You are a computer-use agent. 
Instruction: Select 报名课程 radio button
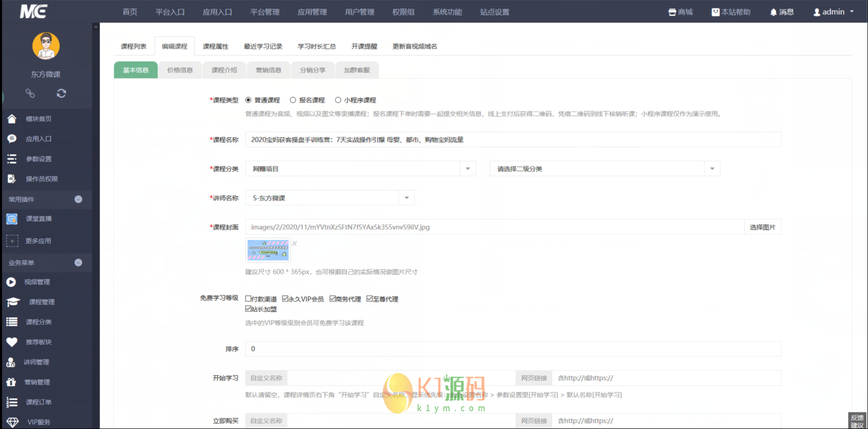[293, 100]
